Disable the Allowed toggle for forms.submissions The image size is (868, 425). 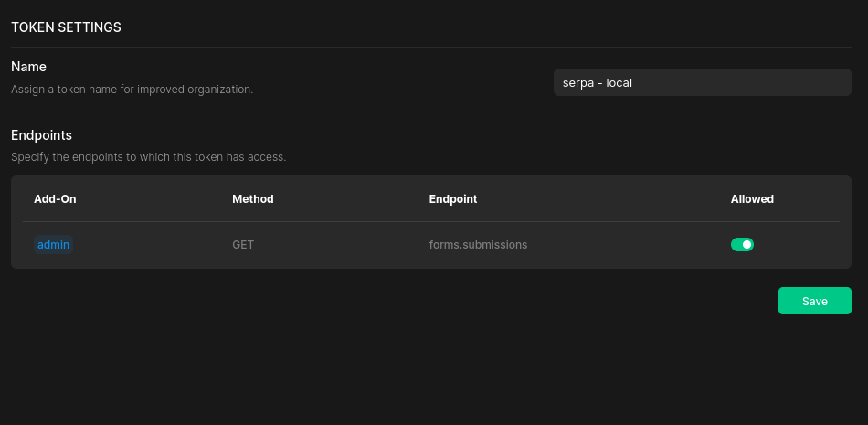tap(742, 244)
